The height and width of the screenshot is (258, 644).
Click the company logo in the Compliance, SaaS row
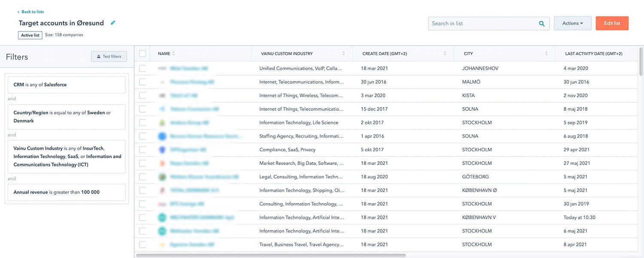tap(162, 150)
